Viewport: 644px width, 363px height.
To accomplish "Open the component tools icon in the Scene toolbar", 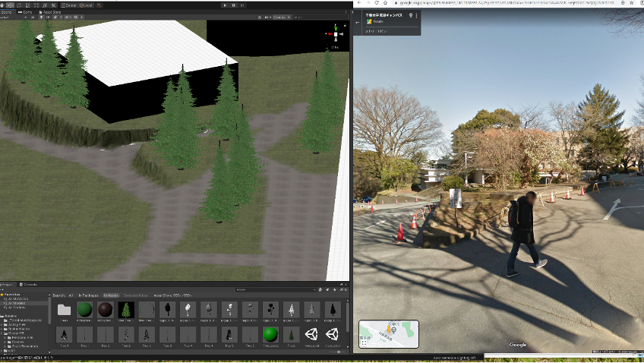I will click(x=260, y=17).
